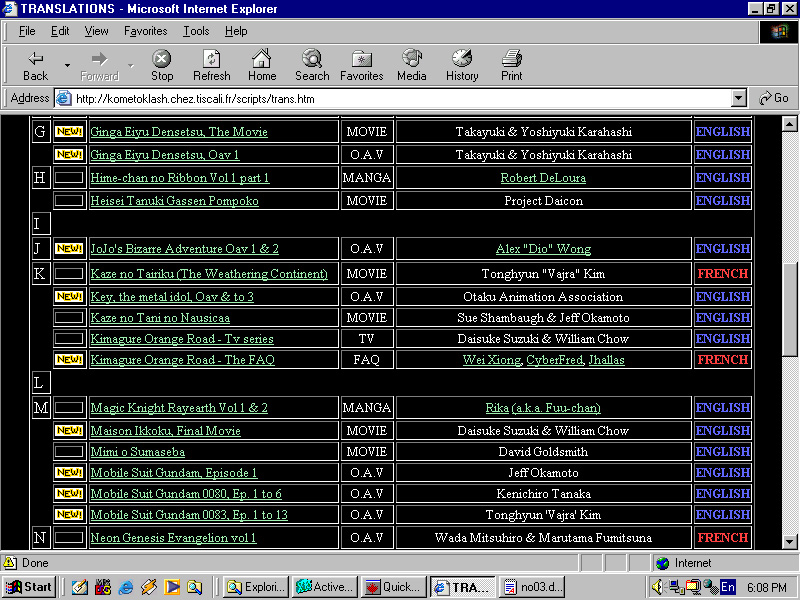Stop loading the page with Stop button
800x600 pixels.
[x=162, y=66]
